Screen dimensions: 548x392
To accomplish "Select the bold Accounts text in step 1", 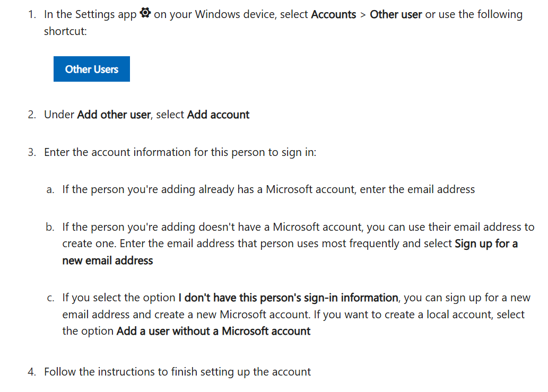I will (333, 14).
